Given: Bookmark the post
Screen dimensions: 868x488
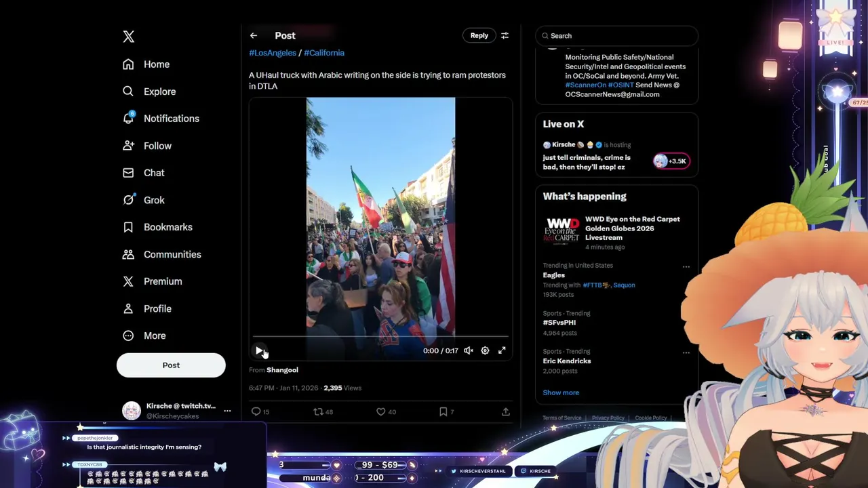Looking at the screenshot, I should pyautogui.click(x=443, y=411).
